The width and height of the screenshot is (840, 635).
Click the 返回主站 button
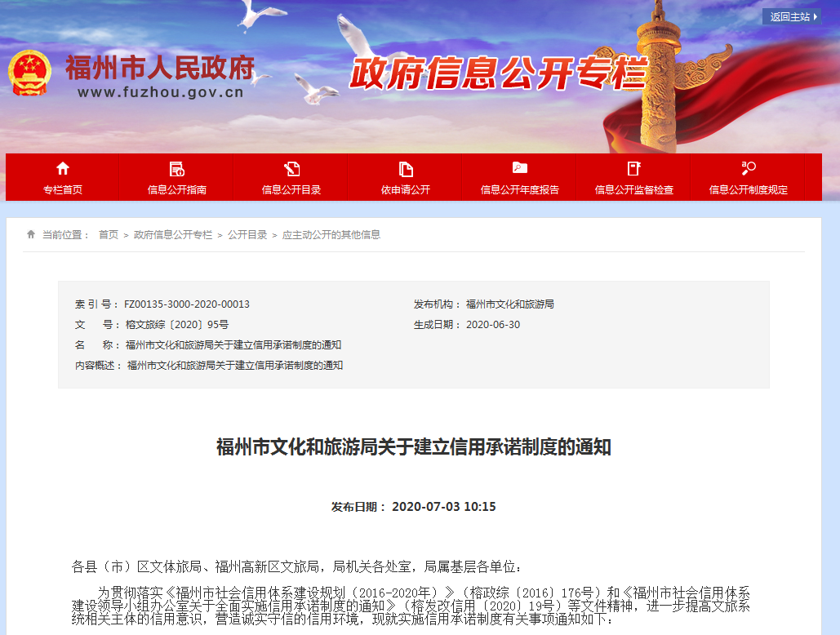(790, 16)
